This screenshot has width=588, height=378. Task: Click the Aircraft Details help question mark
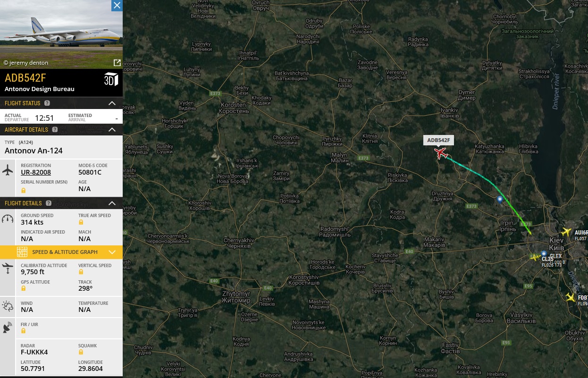pos(55,130)
